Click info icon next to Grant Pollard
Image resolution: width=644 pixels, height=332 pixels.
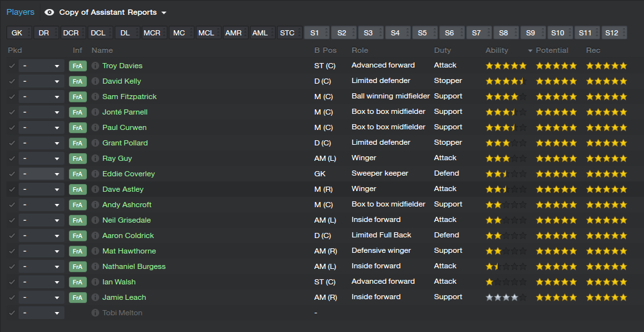click(95, 143)
